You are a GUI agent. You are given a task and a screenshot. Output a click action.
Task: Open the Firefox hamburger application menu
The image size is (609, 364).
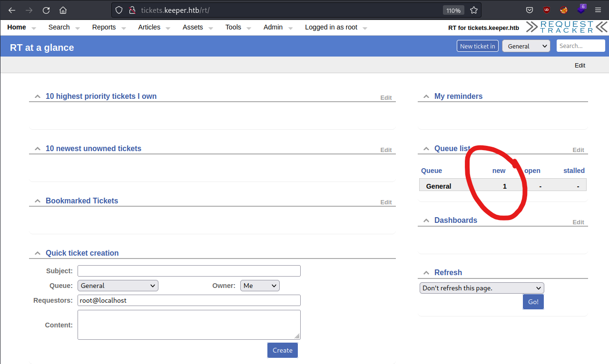click(x=598, y=10)
